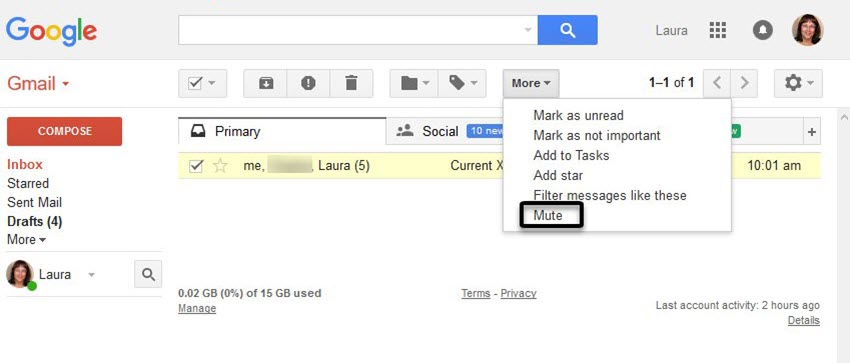Collapse the More actions dropdown button
The width and height of the screenshot is (850, 363).
pyautogui.click(x=531, y=83)
